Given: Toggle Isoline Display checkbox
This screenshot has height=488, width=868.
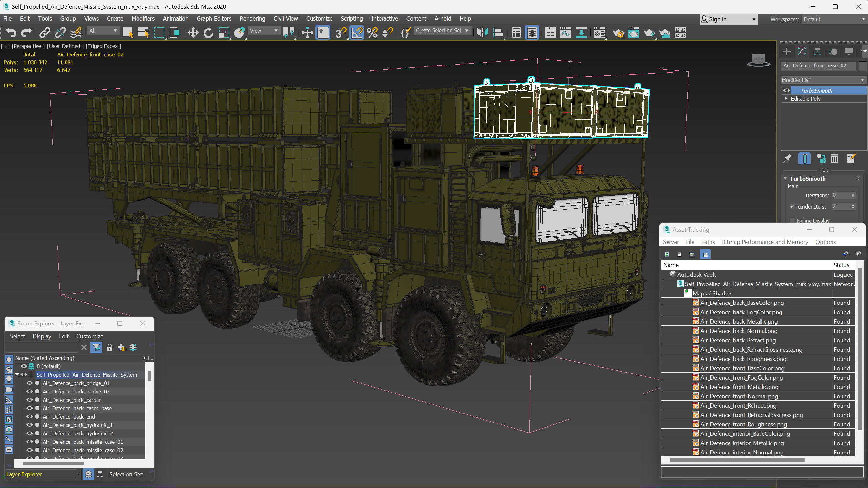Looking at the screenshot, I should pyautogui.click(x=792, y=220).
